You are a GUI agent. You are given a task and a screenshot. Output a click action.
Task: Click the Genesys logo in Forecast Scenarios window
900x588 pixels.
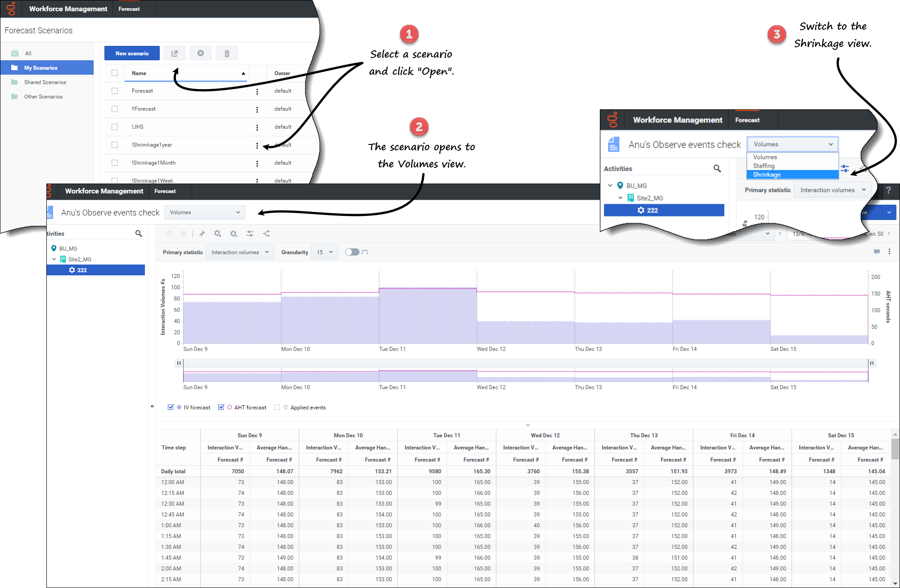click(x=11, y=9)
